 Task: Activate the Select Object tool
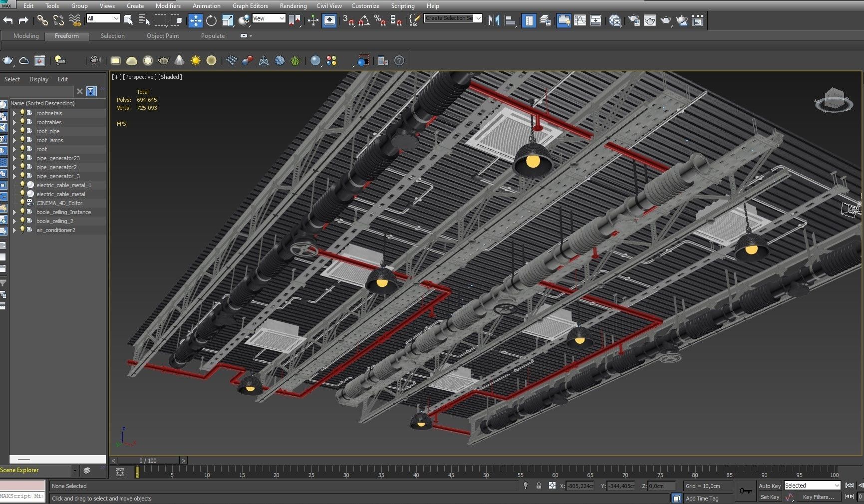128,20
